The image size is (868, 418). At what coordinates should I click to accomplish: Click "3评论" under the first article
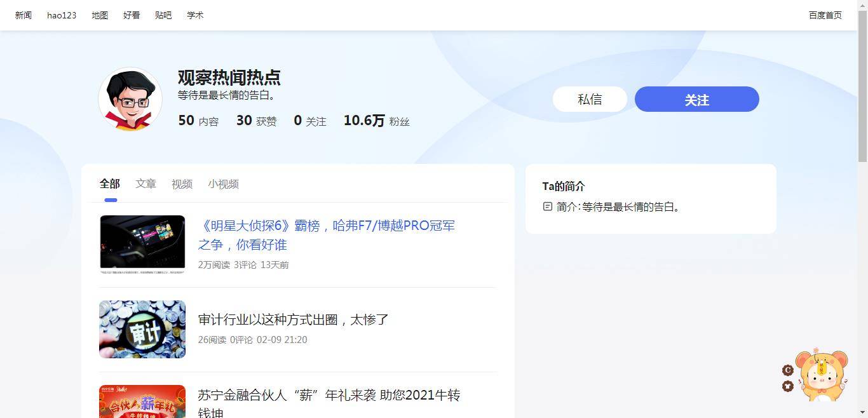[x=245, y=265]
